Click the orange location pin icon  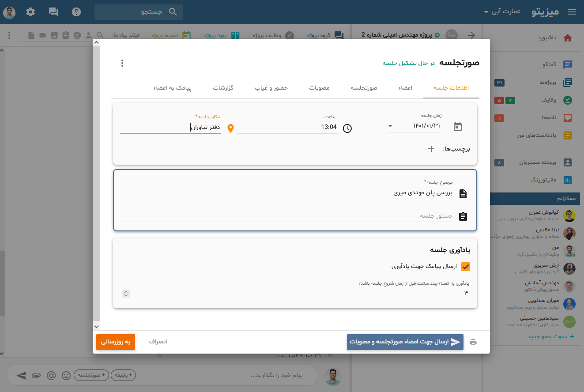pyautogui.click(x=230, y=128)
